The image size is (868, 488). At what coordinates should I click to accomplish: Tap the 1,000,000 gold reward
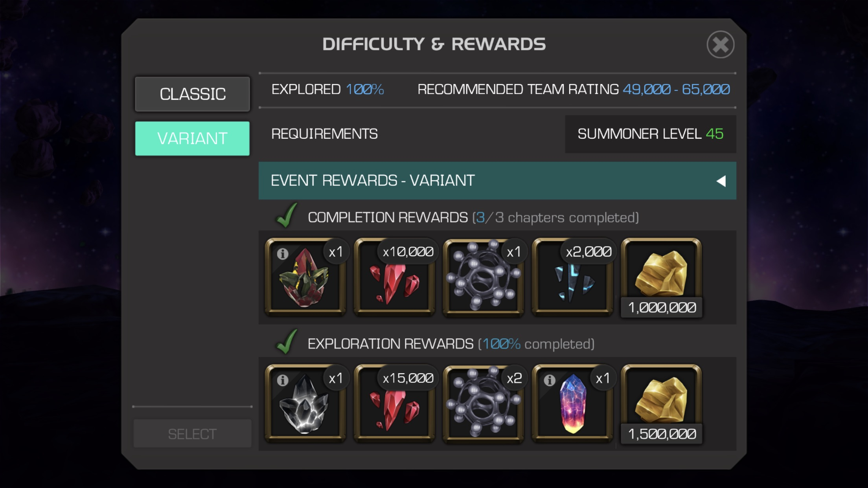coord(662,277)
